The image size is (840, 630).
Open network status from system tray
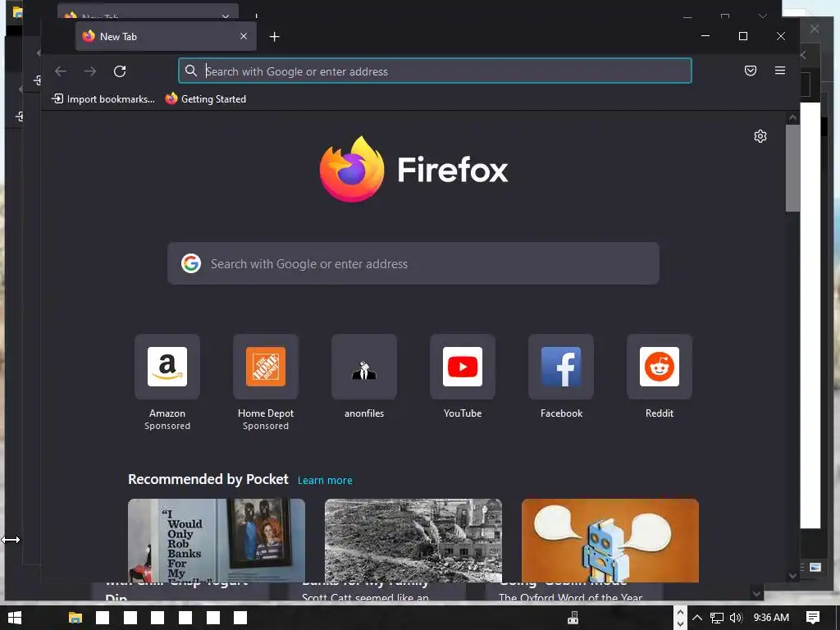(x=717, y=618)
